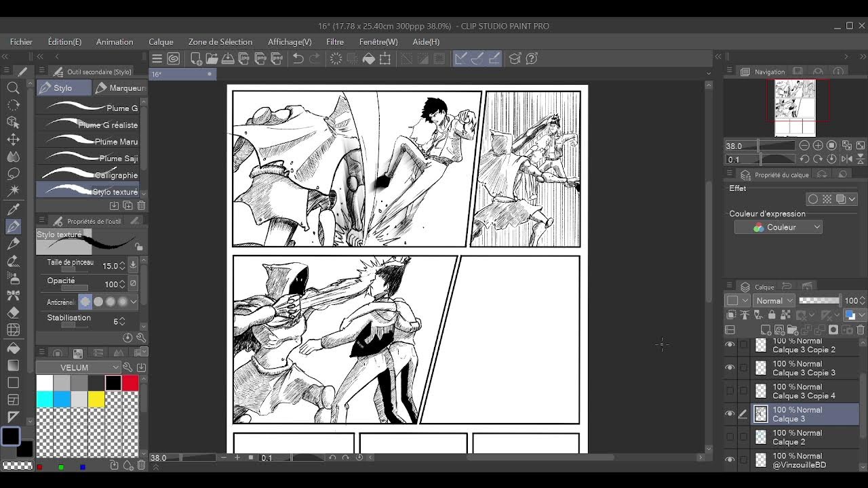Toggle visibility of Calque 3 Copie 2

coord(730,345)
